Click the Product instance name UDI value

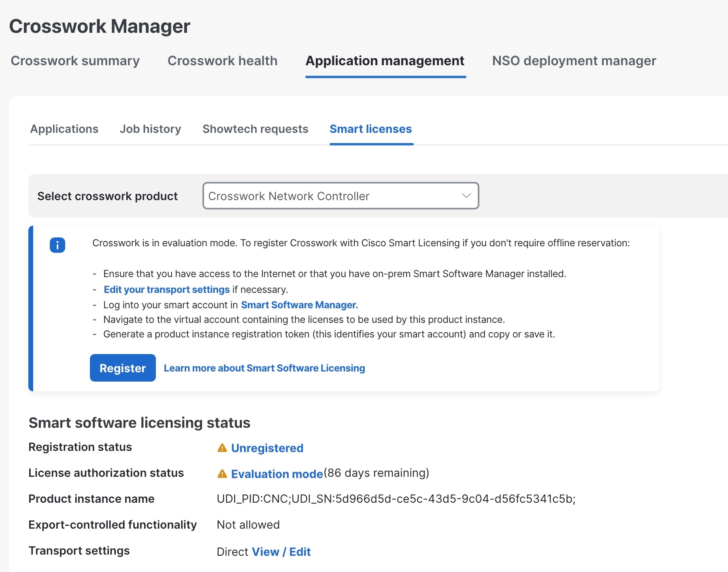coord(396,499)
